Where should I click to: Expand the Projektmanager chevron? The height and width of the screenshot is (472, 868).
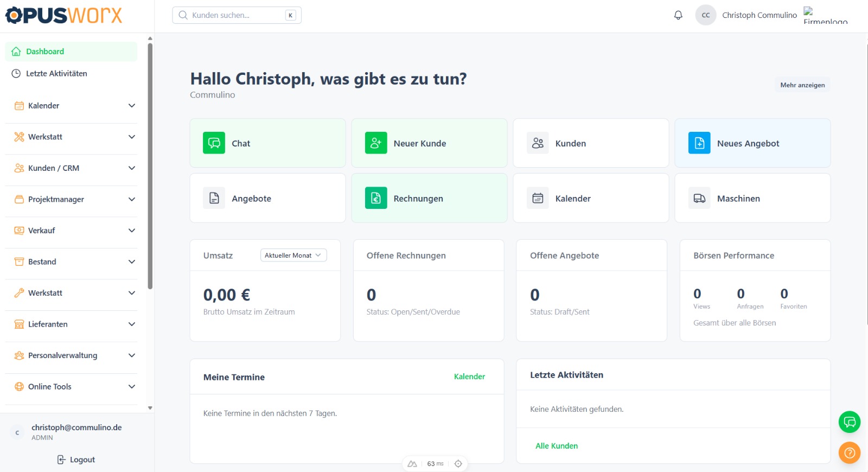pos(132,199)
